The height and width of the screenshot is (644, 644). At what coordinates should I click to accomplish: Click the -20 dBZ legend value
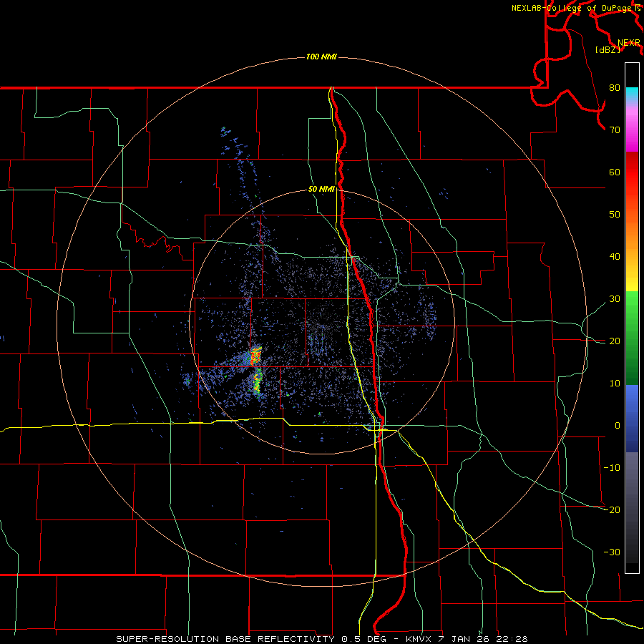pos(612,509)
